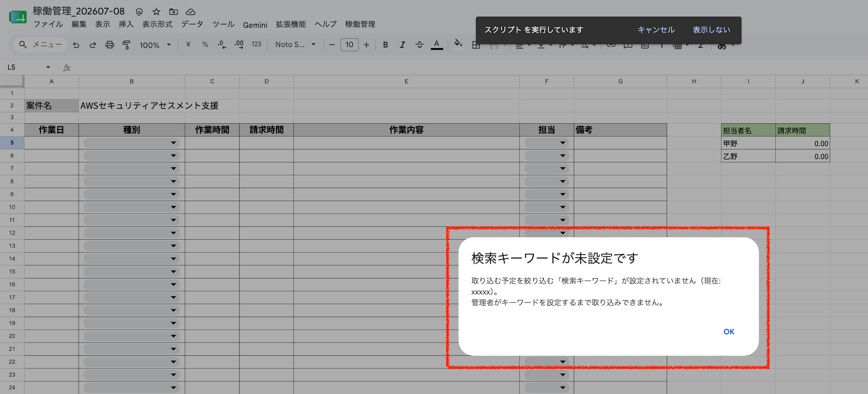This screenshot has width=868, height=394.
Task: Click OK in the keyword dialog
Action: point(729,332)
